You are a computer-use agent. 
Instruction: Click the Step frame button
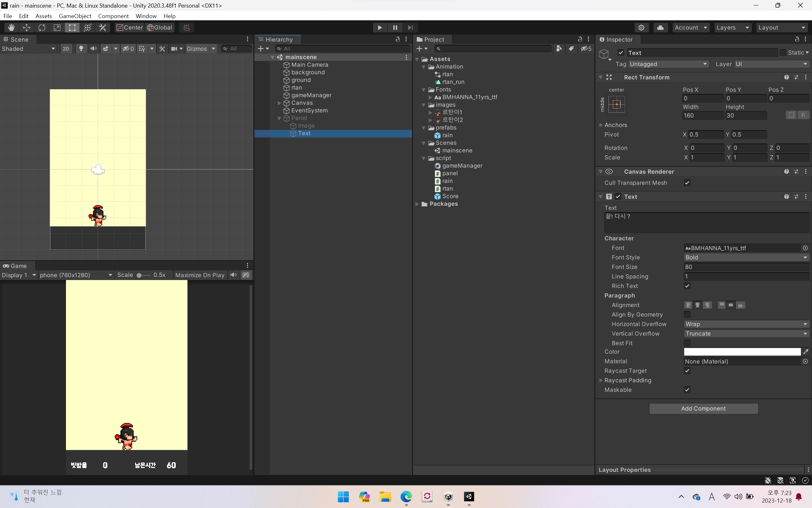tap(410, 28)
